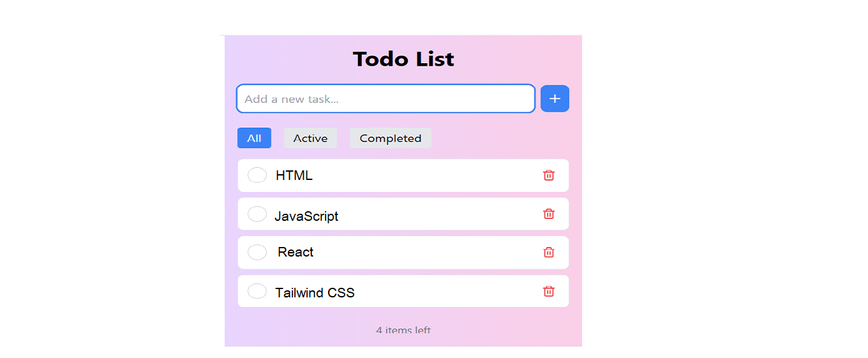Screen dimensions: 868x358
Task: Click the "4 items left" counter text
Action: [x=403, y=330]
